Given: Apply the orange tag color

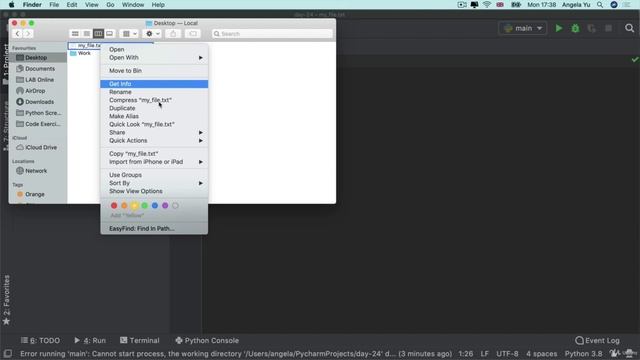Looking at the screenshot, I should (124, 205).
